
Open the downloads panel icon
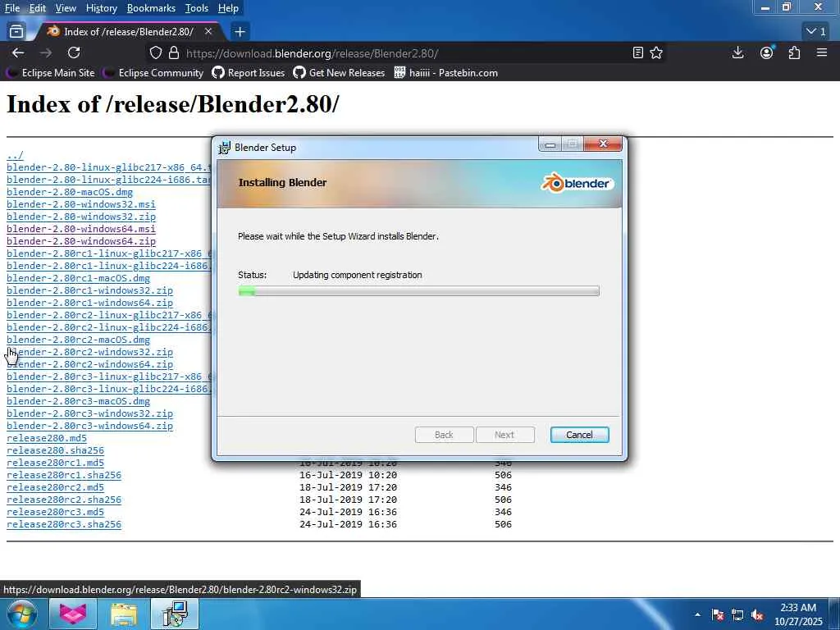tap(737, 52)
